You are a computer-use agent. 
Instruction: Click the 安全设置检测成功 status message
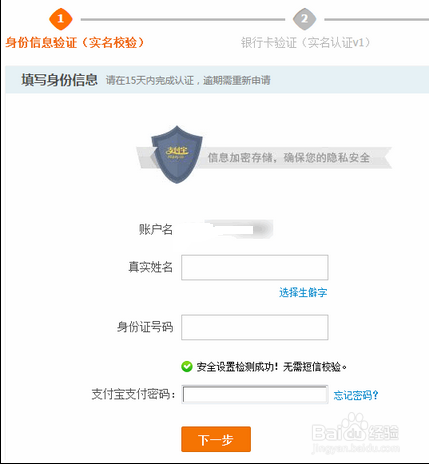tap(272, 367)
